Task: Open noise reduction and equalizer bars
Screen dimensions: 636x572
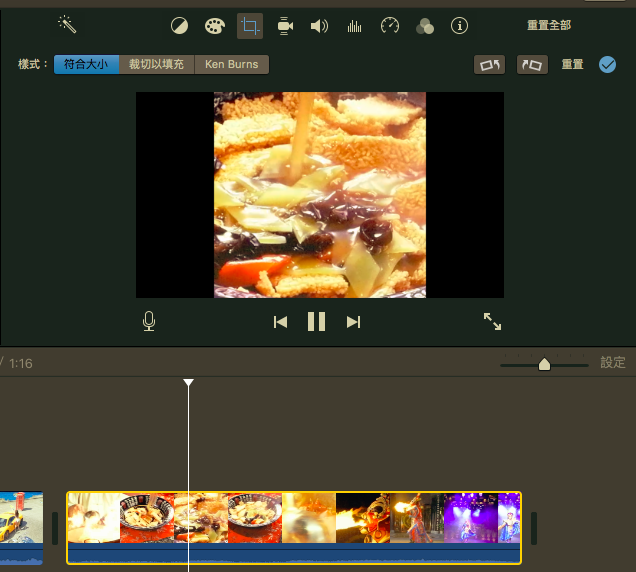Action: click(354, 26)
